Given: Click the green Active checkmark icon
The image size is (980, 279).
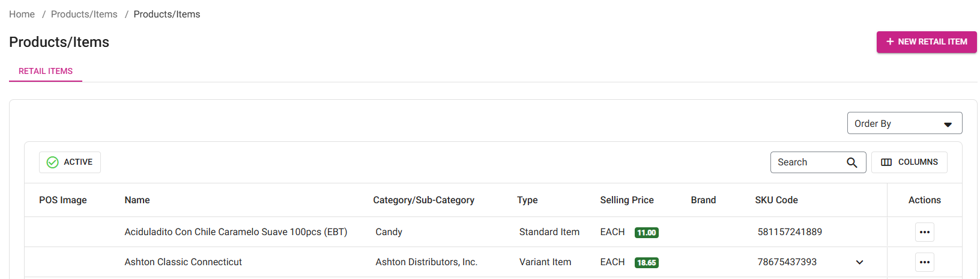Looking at the screenshot, I should 53,162.
